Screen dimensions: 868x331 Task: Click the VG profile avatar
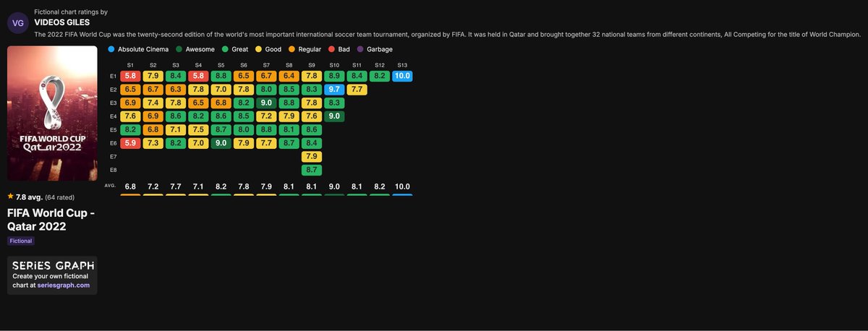point(17,24)
